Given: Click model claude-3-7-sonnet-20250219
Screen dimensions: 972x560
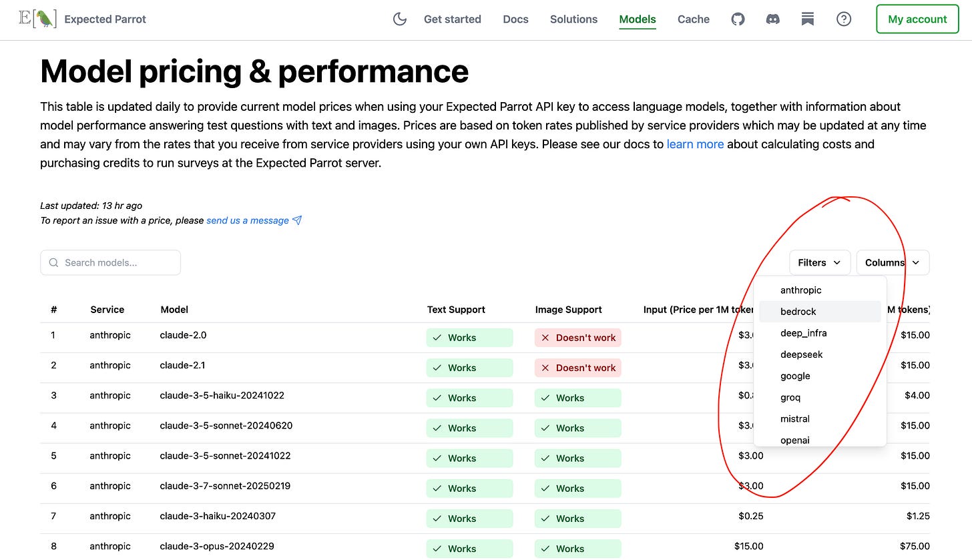Looking at the screenshot, I should (x=226, y=486).
